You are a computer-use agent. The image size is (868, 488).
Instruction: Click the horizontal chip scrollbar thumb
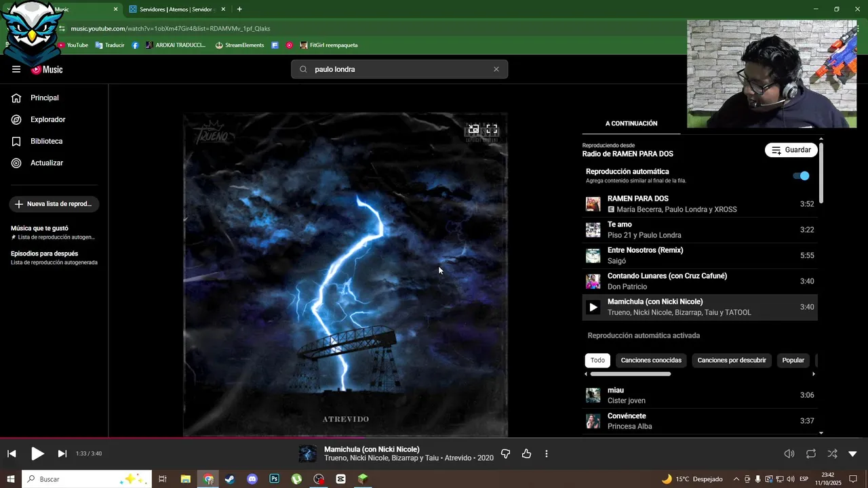[x=630, y=374]
